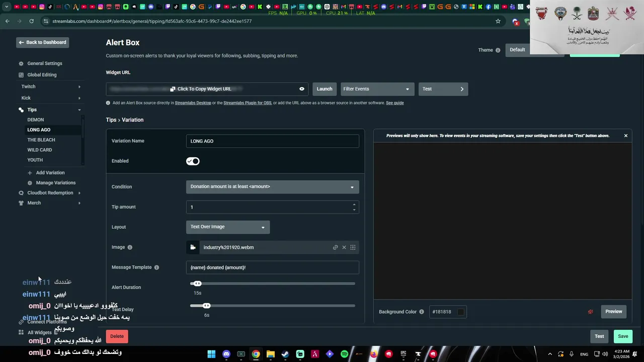Screen dimensions: 644x362
Task: Click the green Save button
Action: [x=623, y=336]
